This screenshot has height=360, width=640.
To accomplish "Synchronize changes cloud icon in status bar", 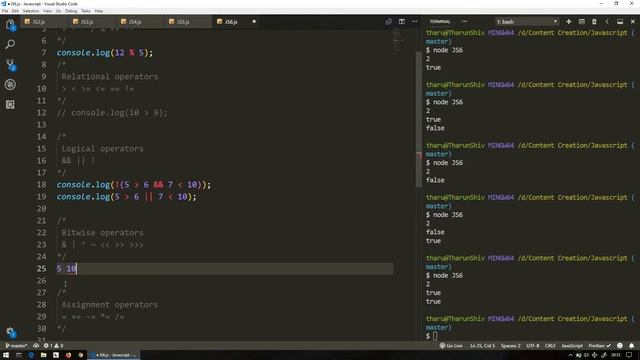I will pos(36,346).
